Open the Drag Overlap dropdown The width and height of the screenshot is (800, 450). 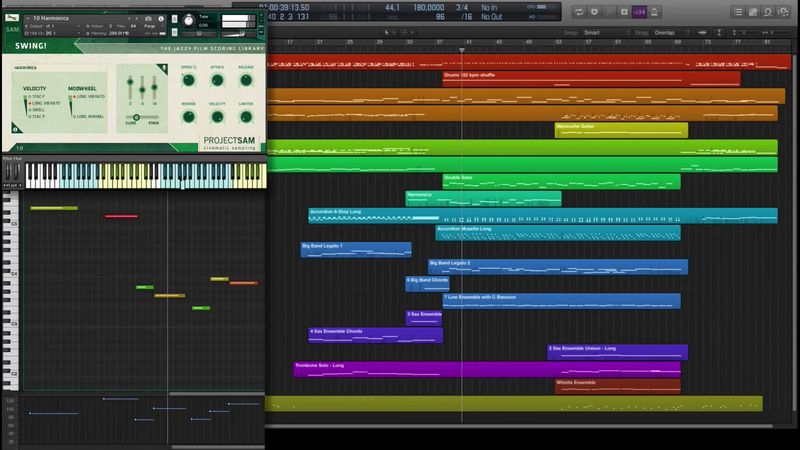tap(671, 33)
